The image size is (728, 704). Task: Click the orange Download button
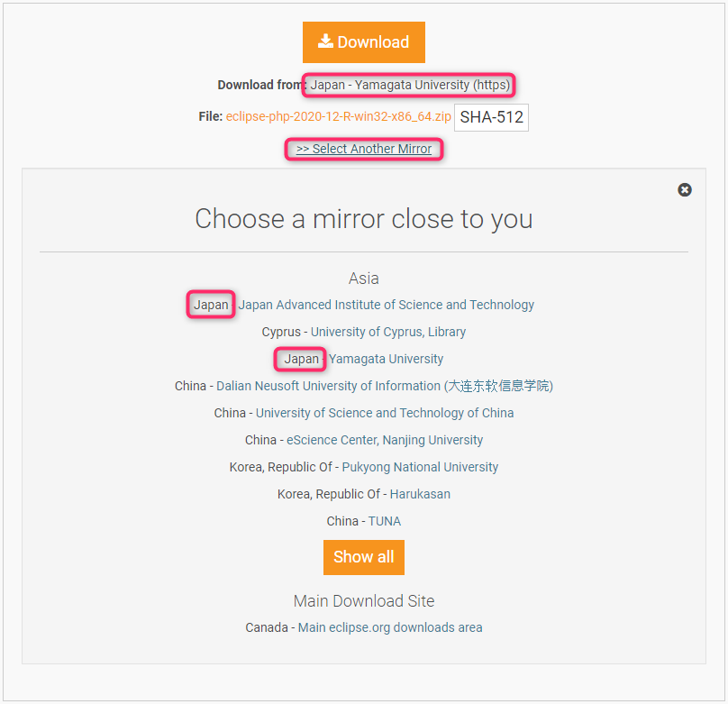pyautogui.click(x=363, y=42)
